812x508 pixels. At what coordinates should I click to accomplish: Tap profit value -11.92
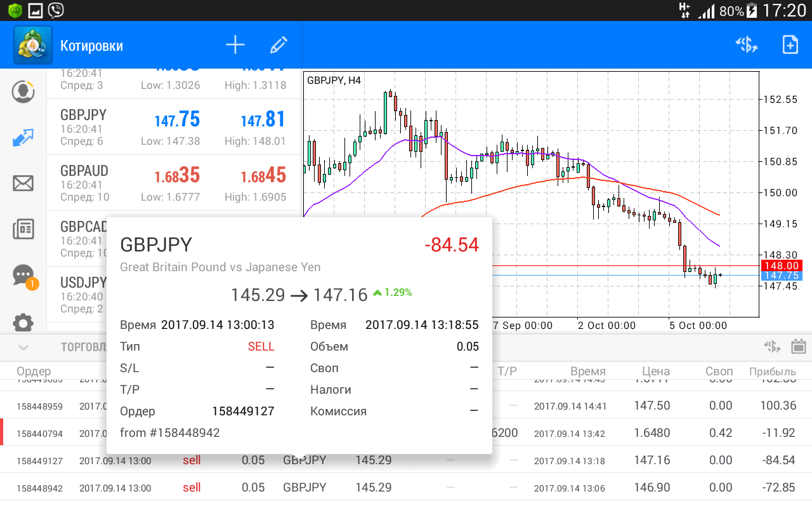click(x=780, y=433)
